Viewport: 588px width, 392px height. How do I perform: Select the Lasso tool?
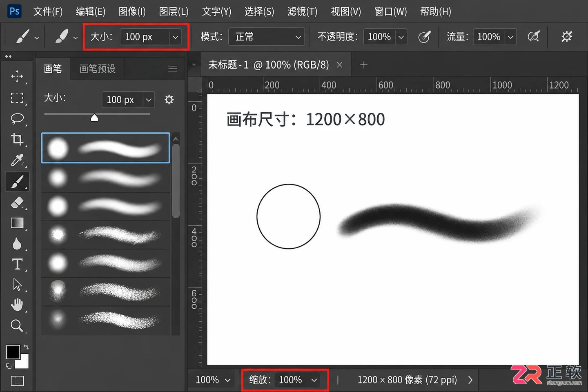(17, 118)
